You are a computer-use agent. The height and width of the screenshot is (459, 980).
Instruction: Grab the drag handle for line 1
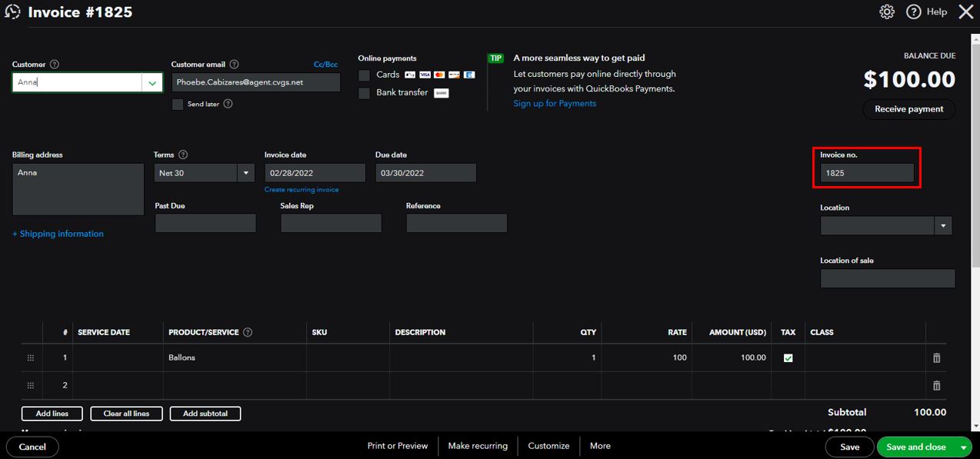(x=31, y=358)
